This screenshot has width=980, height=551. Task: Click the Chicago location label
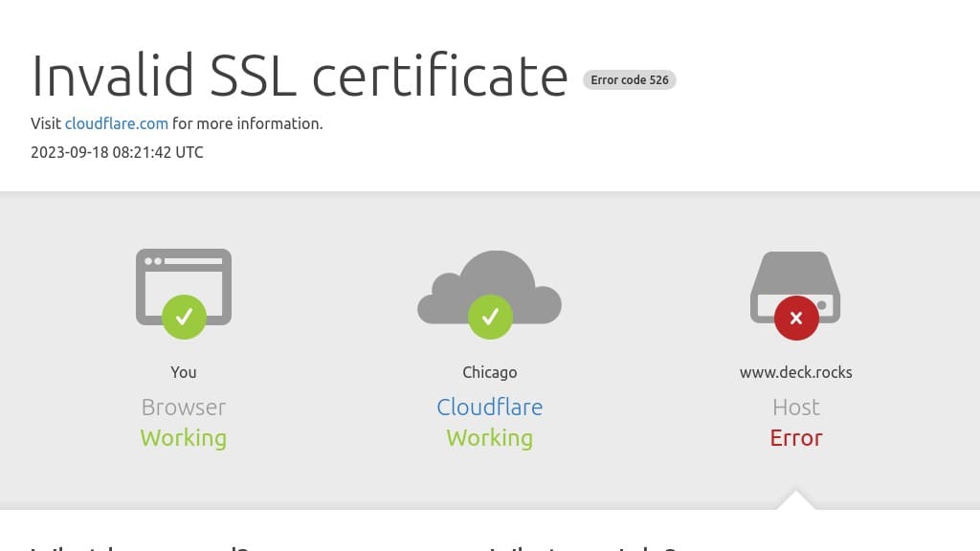pos(489,372)
